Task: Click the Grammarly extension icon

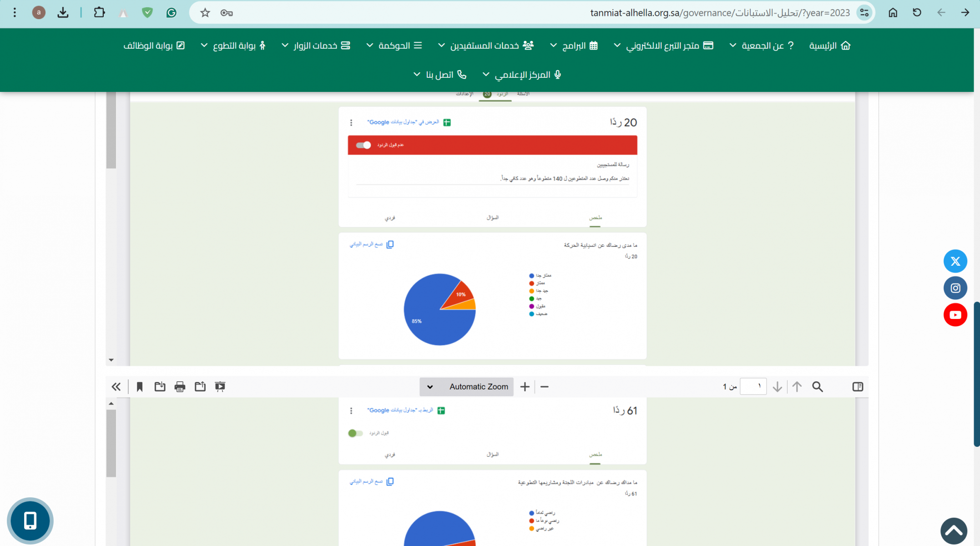Action: point(172,13)
